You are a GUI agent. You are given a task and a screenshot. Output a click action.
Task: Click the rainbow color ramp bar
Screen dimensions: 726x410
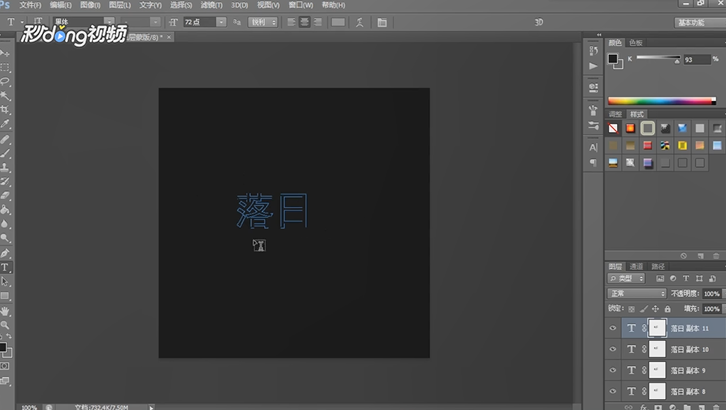click(662, 101)
